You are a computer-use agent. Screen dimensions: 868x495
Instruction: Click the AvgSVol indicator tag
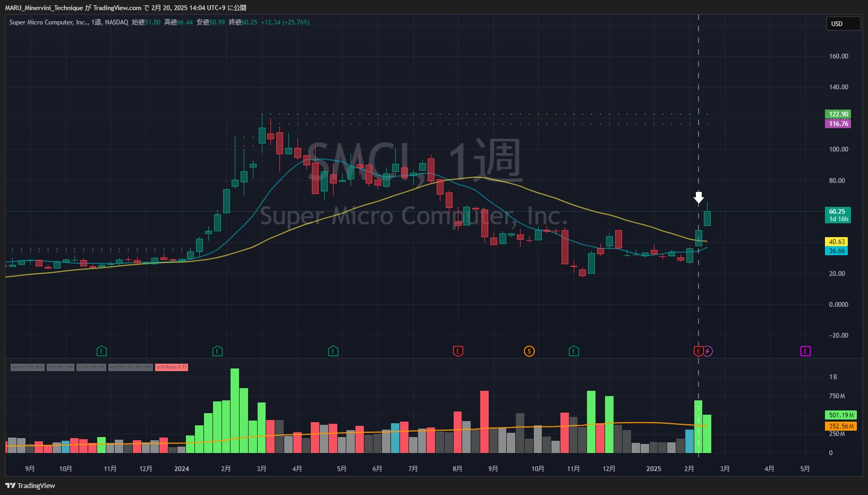[x=131, y=367]
